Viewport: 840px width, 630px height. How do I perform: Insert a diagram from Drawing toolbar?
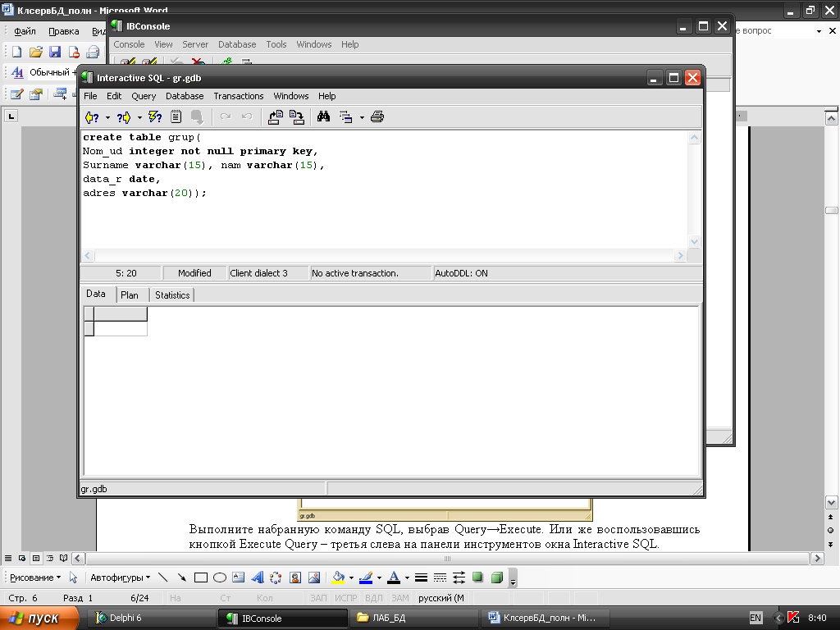pos(276,577)
